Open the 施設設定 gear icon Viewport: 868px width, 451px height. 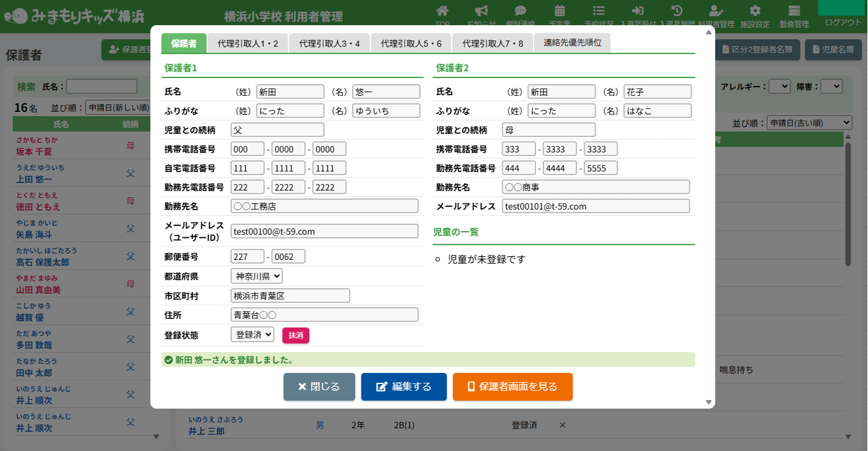point(755,11)
